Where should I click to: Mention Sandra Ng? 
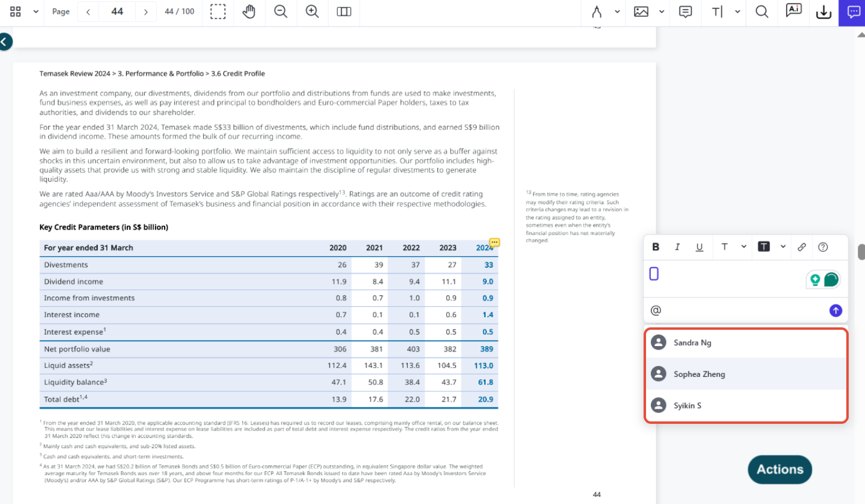click(x=746, y=342)
